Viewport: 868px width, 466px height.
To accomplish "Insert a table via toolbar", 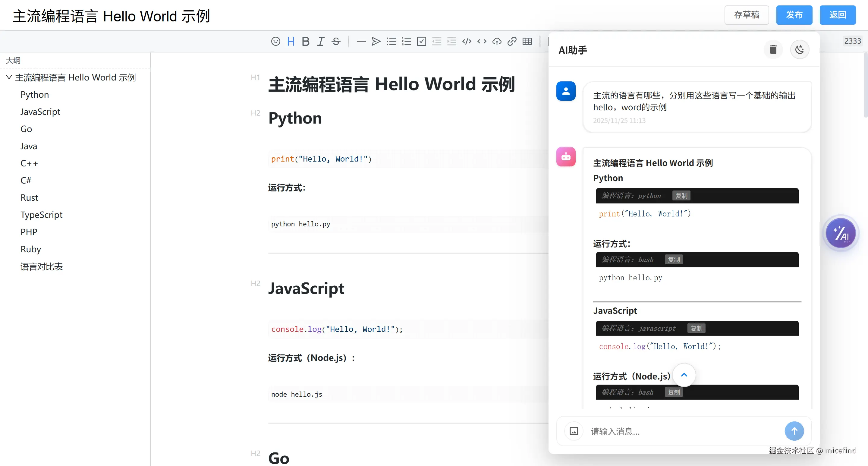I will pyautogui.click(x=527, y=41).
